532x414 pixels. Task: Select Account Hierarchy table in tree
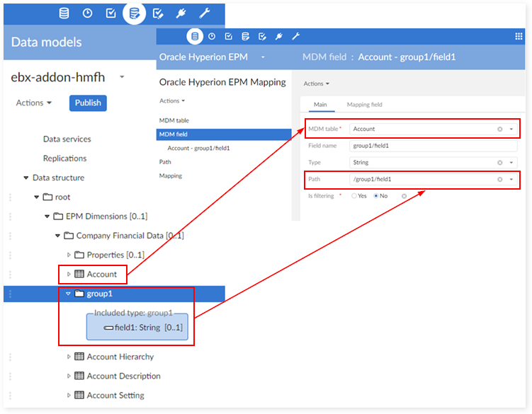click(x=120, y=357)
